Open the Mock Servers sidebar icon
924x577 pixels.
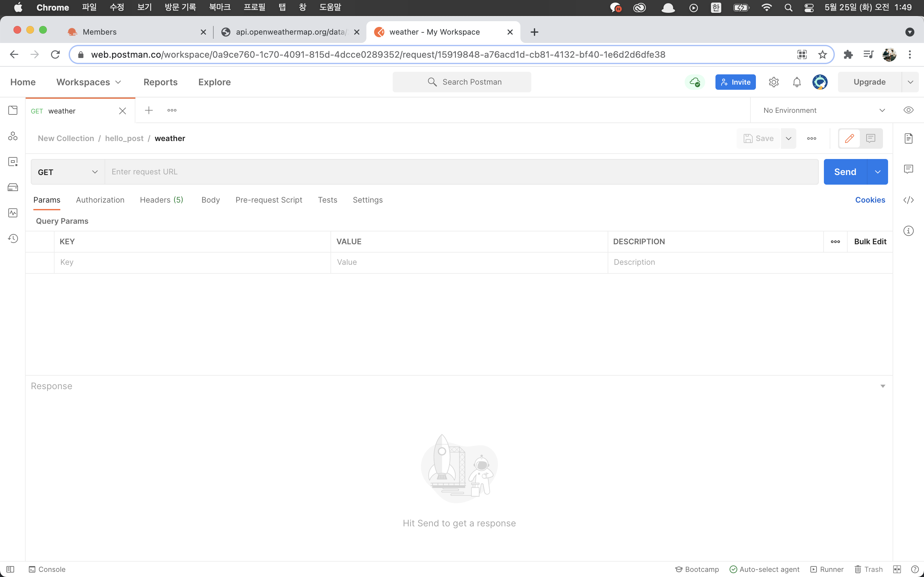click(x=13, y=188)
